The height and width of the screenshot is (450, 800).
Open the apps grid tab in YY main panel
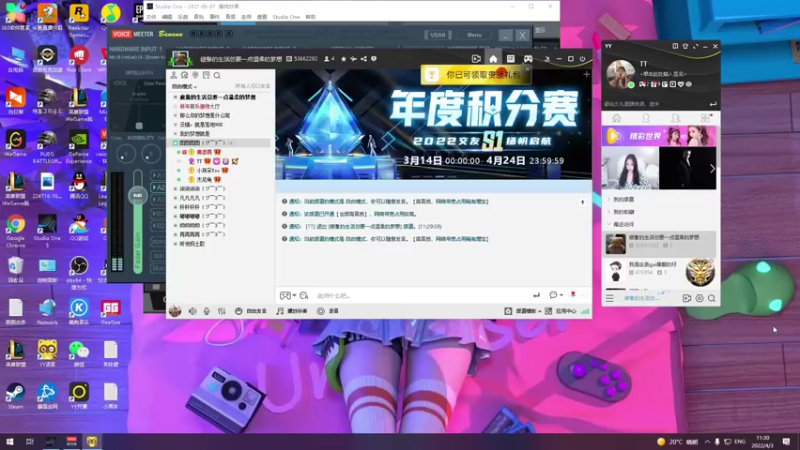coord(705,118)
